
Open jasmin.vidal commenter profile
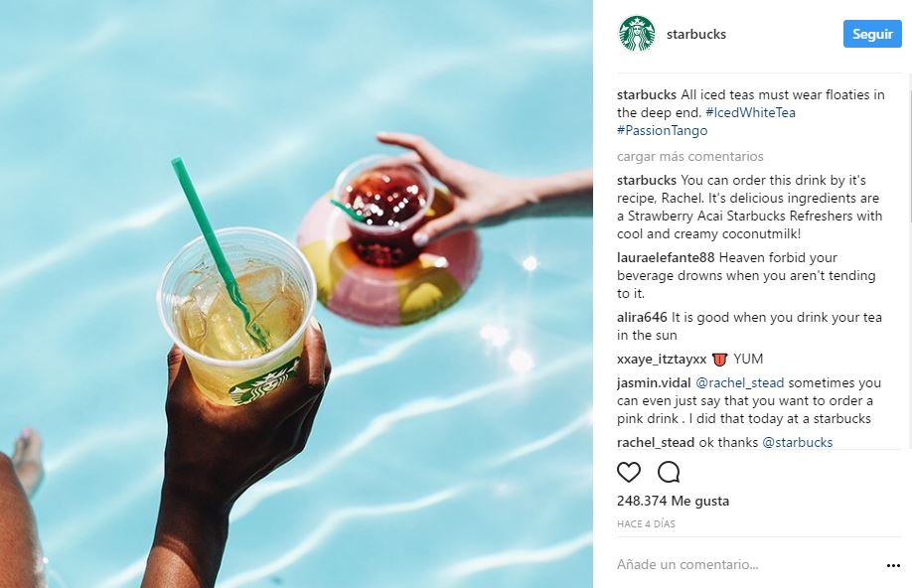click(x=654, y=382)
